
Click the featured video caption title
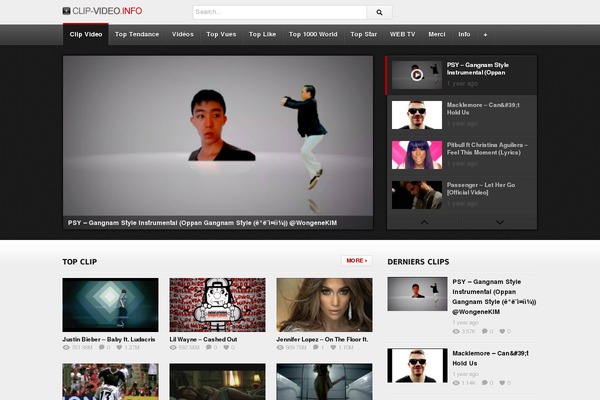tap(202, 223)
